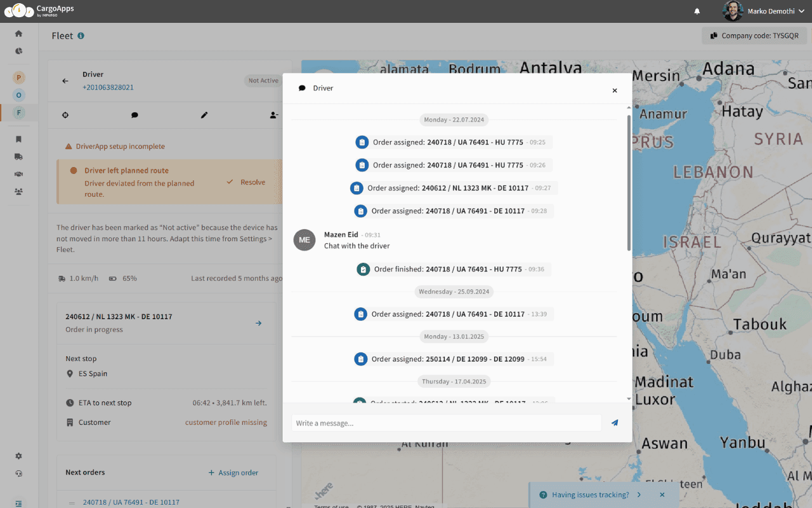The image size is (812, 508).
Task: Open the settings gear in sidebar
Action: (18, 456)
